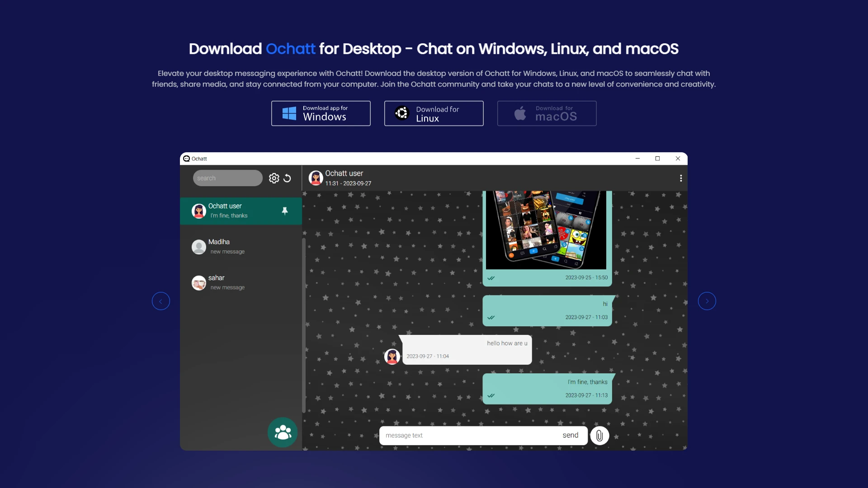Click Madiha's avatar in the chat list
This screenshot has width=868, height=488.
pos(199,247)
